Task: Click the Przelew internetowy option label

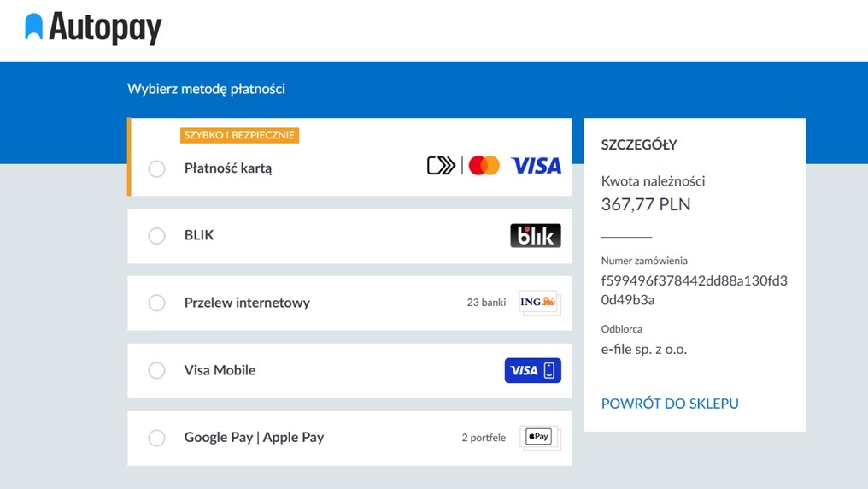Action: click(x=247, y=303)
